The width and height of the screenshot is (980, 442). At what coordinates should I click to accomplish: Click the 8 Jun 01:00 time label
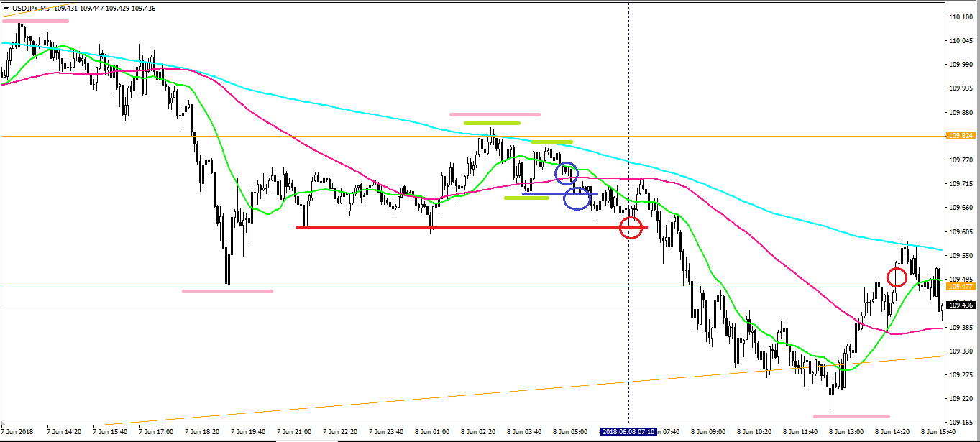[x=432, y=432]
